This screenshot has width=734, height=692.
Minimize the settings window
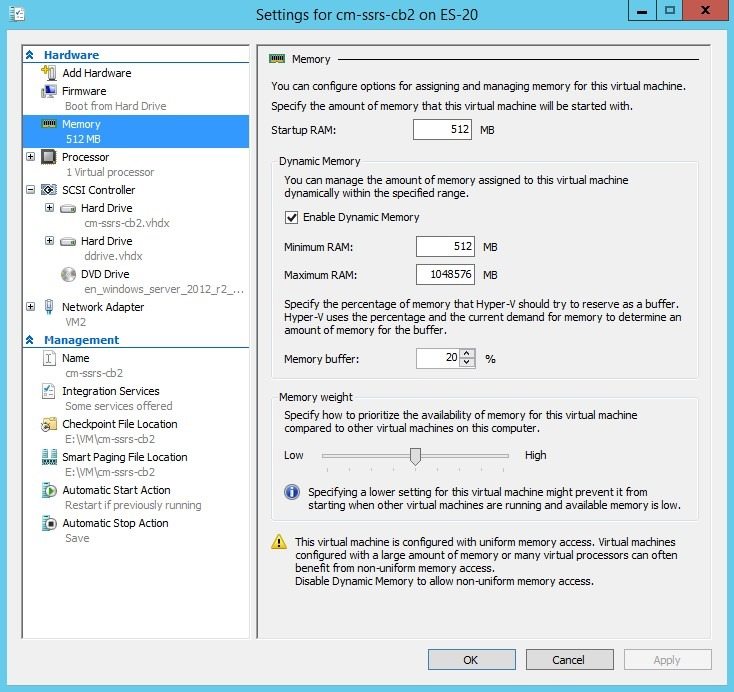pyautogui.click(x=642, y=10)
